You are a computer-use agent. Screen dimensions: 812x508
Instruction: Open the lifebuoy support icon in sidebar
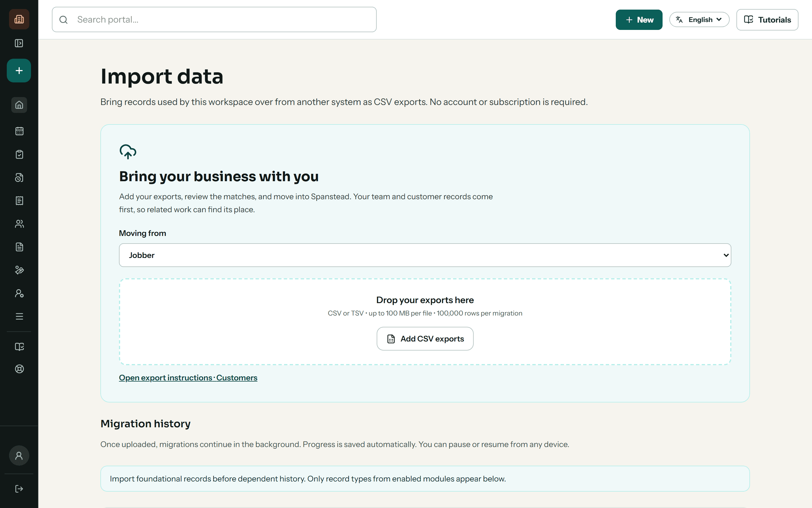(x=19, y=369)
